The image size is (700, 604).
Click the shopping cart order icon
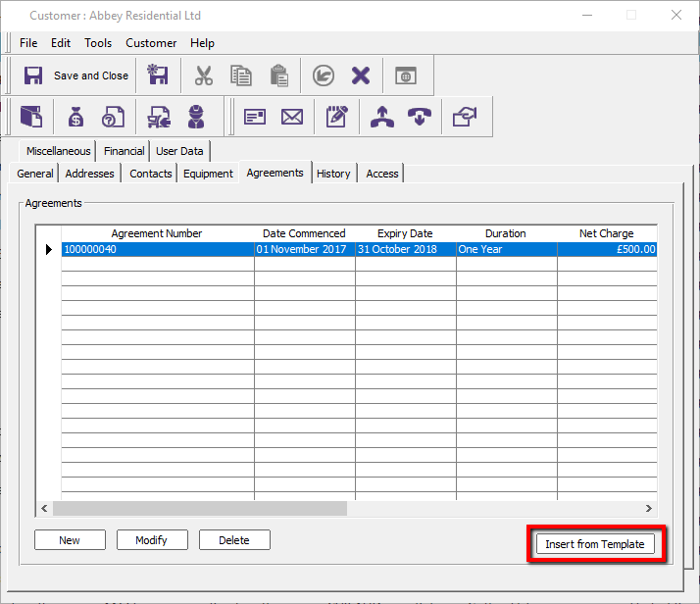click(159, 117)
